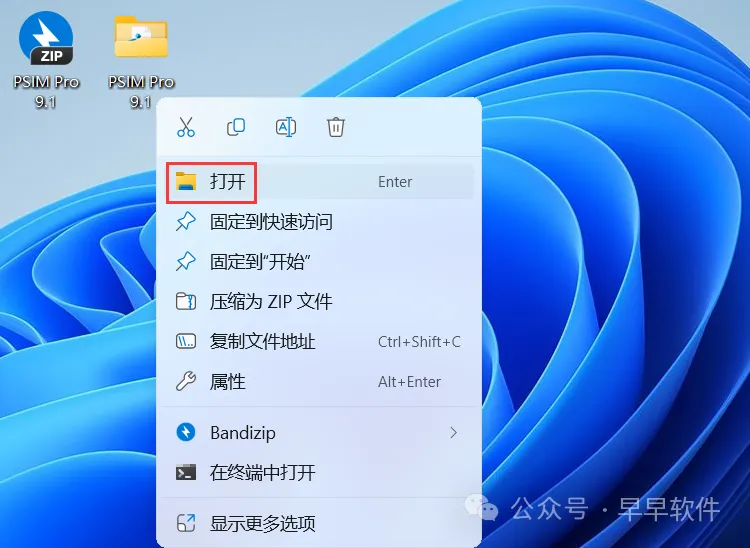Click the Delete trash icon

336,127
